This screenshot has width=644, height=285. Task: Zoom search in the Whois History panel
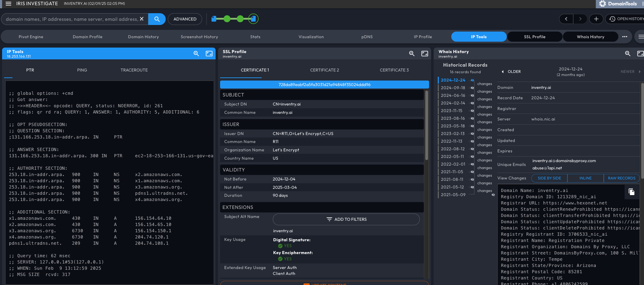(x=628, y=53)
